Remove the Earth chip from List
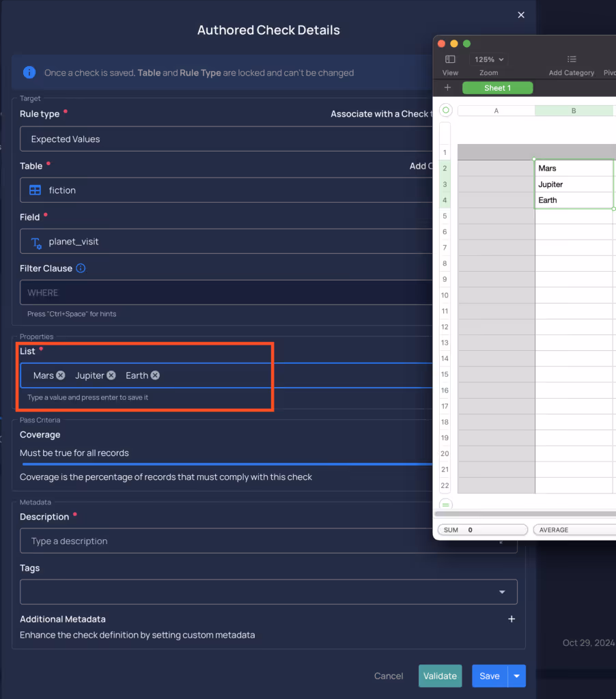Screen dimensions: 616x699 (x=155, y=375)
